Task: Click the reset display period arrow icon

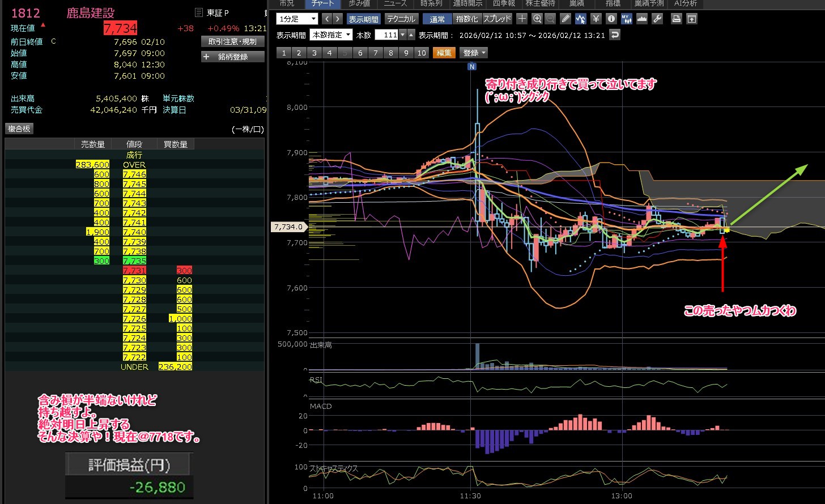Action: [615, 35]
